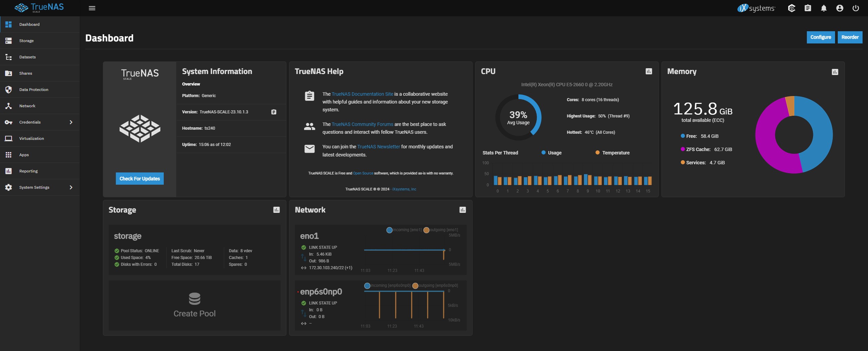Open the alerts bell icon
Screen dimensions: 868x351
[x=824, y=8]
